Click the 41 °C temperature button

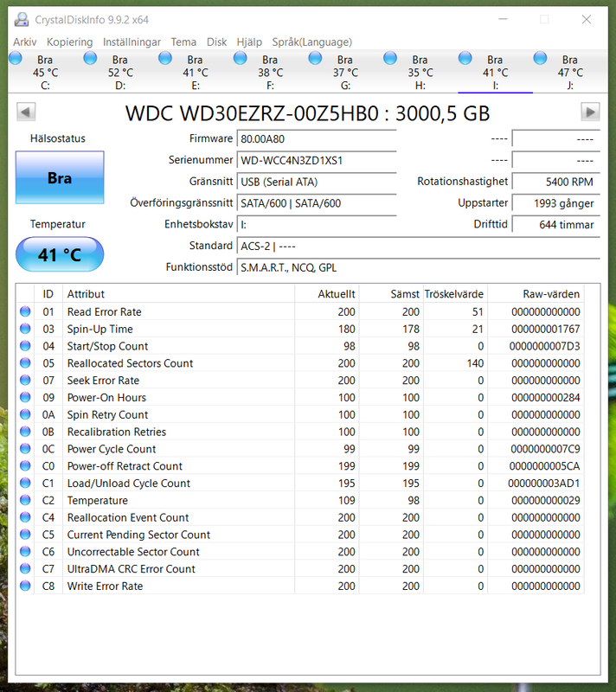point(60,254)
